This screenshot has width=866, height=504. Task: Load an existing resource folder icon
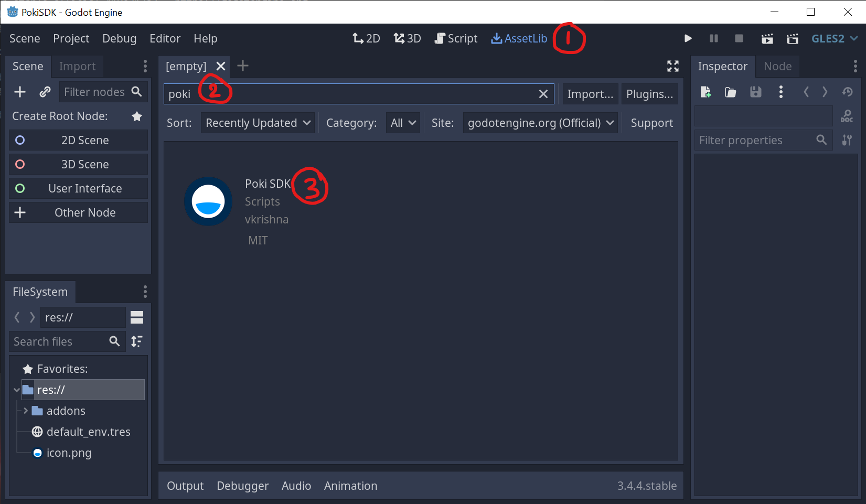point(730,92)
